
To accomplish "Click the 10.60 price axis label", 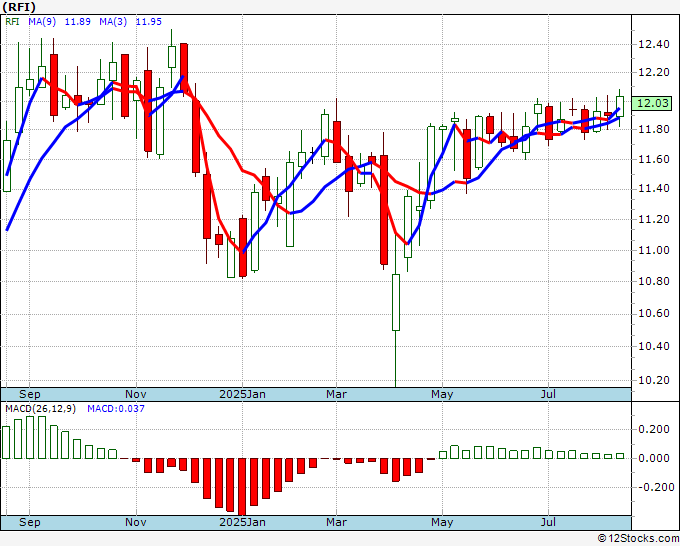I will [653, 314].
